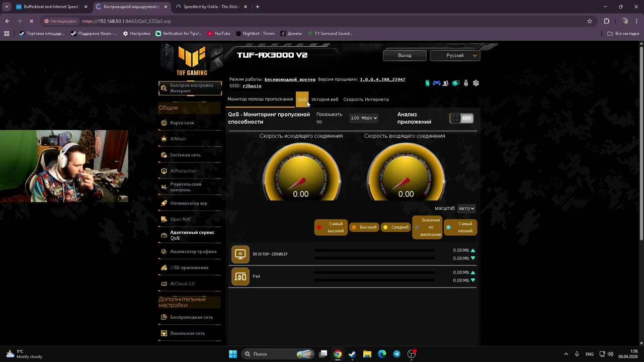Click the gear reboot status icon
Viewport: 644px width, 362px height.
tap(476, 83)
